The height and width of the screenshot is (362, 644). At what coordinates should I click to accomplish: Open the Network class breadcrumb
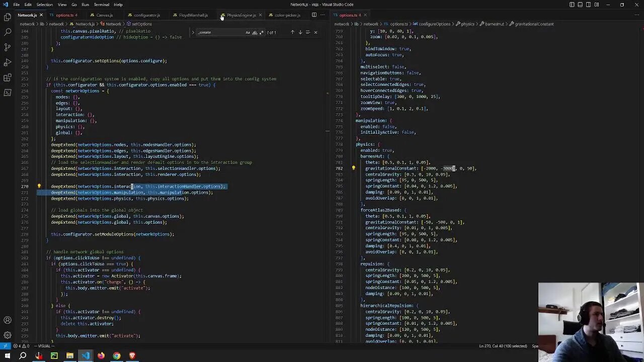click(x=113, y=24)
